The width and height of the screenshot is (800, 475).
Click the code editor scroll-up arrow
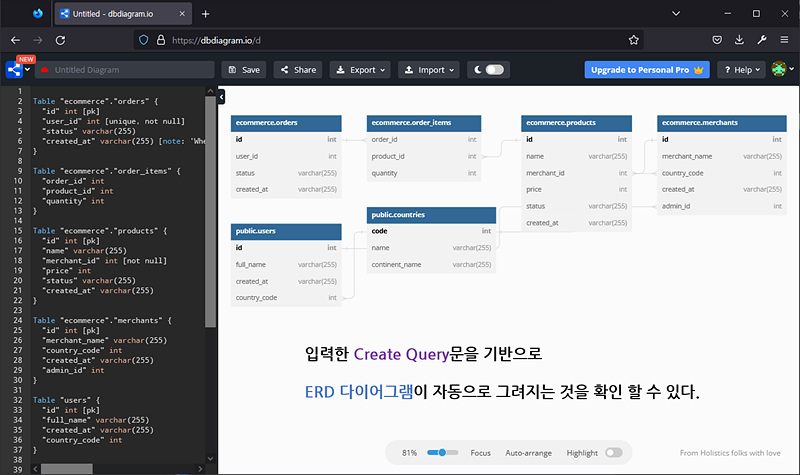pos(210,91)
